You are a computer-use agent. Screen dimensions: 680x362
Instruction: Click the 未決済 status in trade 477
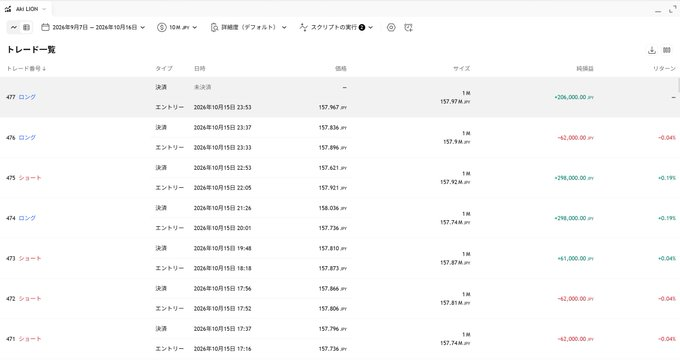pyautogui.click(x=203, y=87)
